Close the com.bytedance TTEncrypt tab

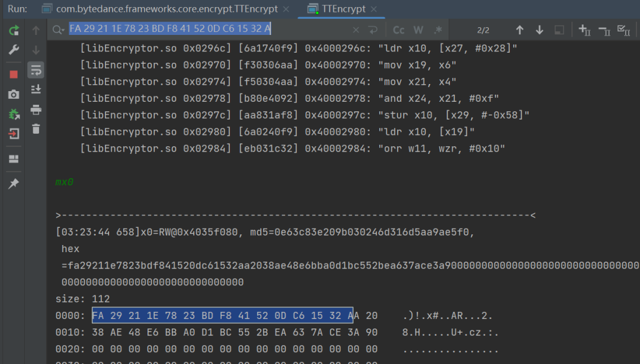click(286, 9)
